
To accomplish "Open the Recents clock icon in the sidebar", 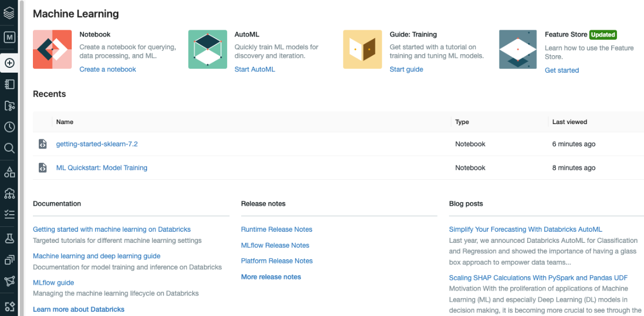I will [9, 127].
